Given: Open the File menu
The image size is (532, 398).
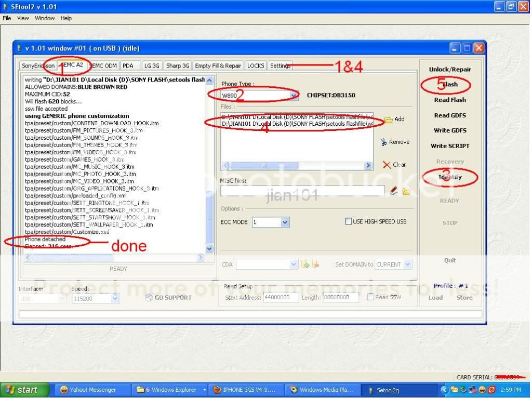Looking at the screenshot, I should click(x=7, y=18).
